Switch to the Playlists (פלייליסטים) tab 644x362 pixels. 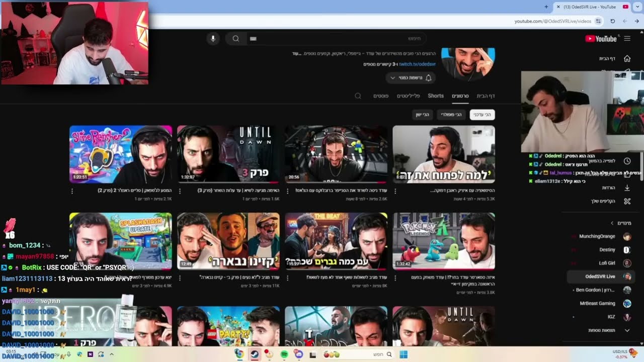(409, 96)
